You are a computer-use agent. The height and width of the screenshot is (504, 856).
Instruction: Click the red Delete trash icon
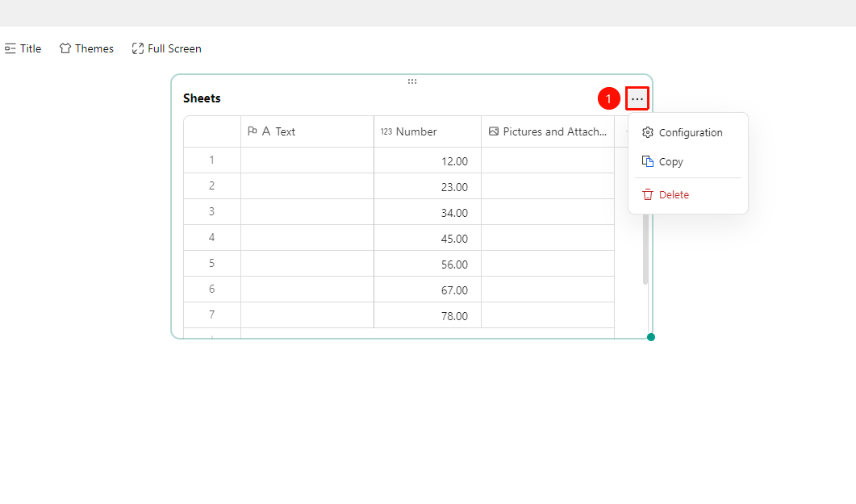pyautogui.click(x=648, y=194)
